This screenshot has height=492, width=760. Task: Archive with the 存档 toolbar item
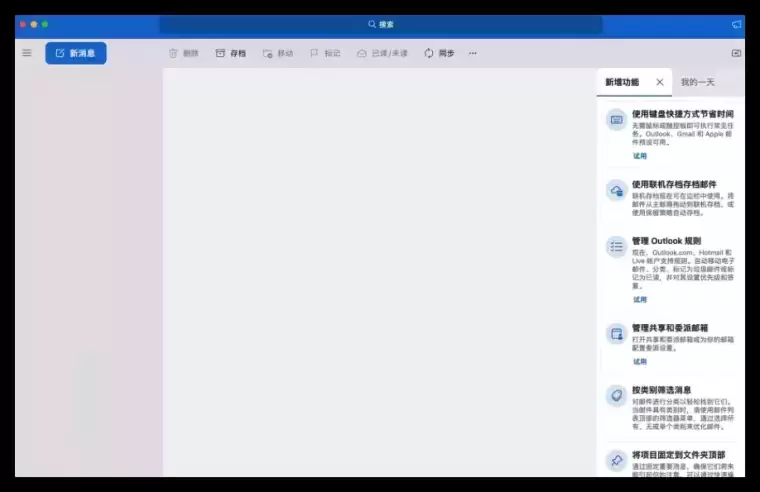[231, 53]
